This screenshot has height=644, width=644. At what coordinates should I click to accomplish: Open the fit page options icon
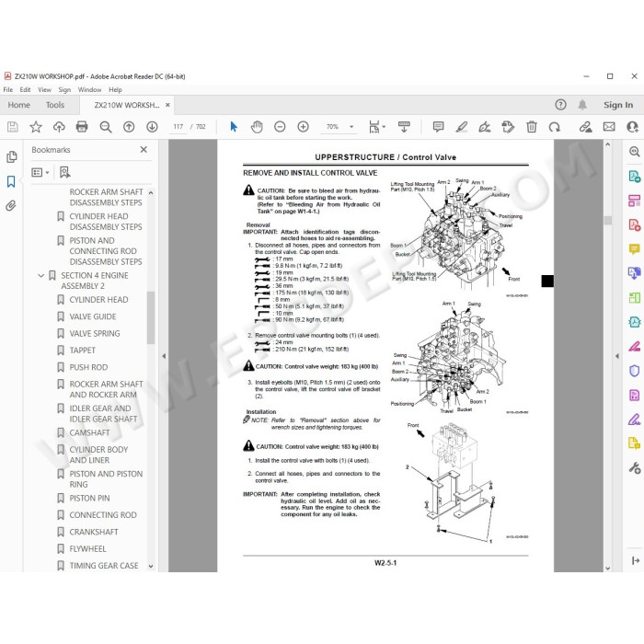point(376,127)
